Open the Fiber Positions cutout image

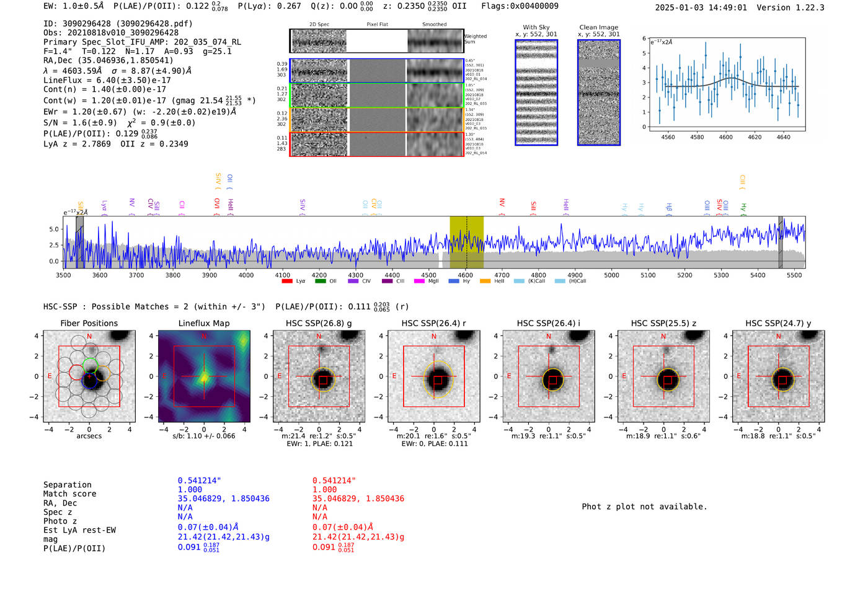(89, 376)
